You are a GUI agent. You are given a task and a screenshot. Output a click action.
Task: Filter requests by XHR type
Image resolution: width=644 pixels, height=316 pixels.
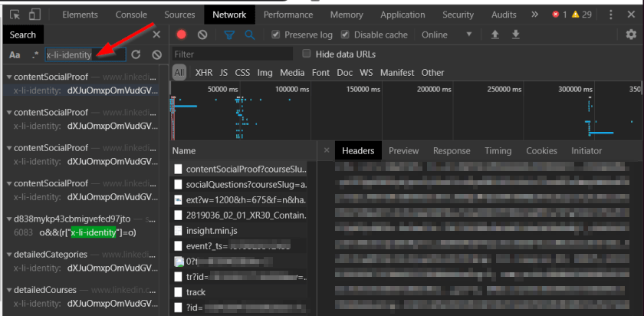[203, 73]
